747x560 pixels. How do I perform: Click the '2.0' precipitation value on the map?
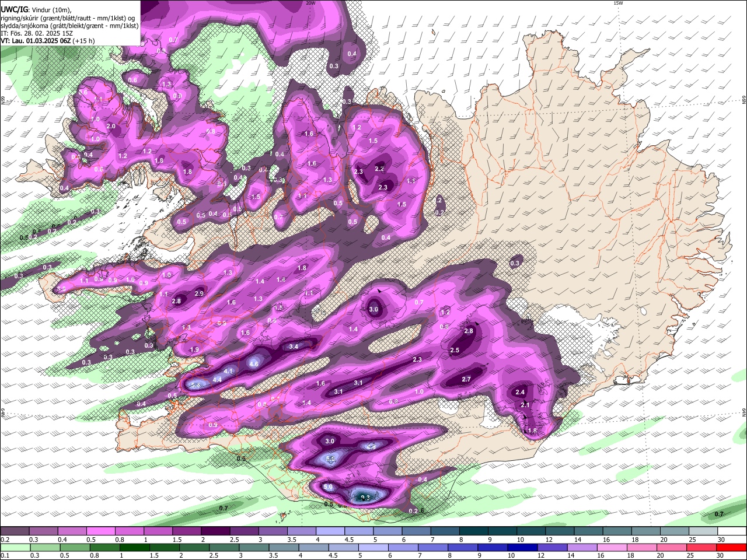tap(111, 126)
